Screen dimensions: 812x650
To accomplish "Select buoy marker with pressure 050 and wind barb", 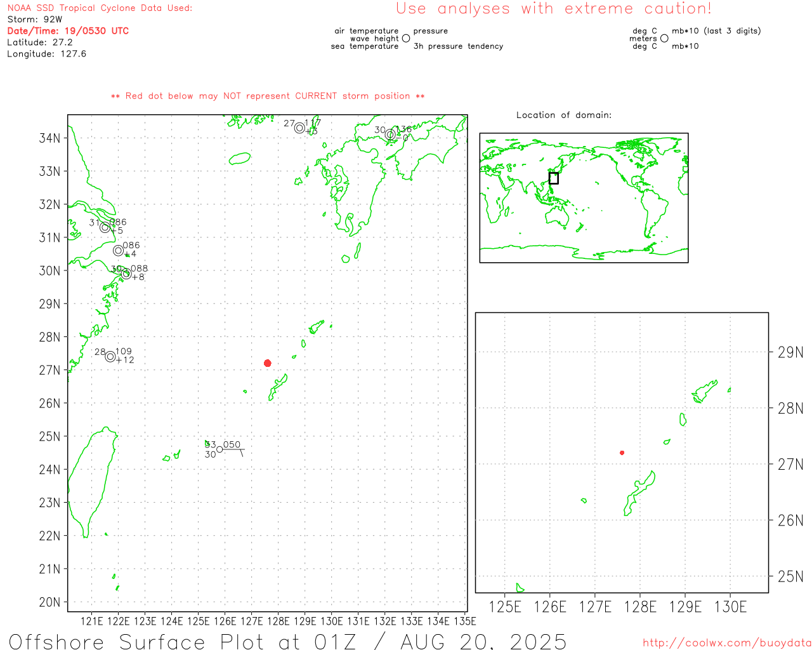I will (219, 449).
